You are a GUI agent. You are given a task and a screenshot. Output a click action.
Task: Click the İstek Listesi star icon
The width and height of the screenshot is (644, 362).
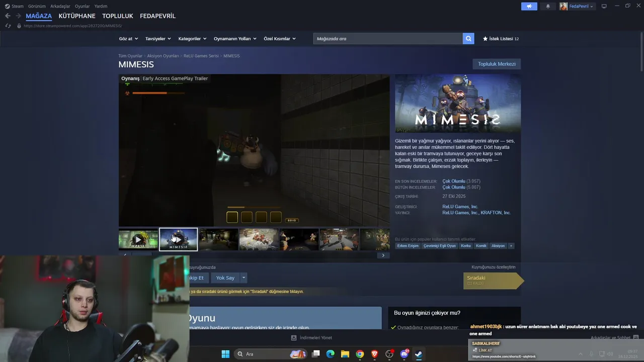point(486,39)
